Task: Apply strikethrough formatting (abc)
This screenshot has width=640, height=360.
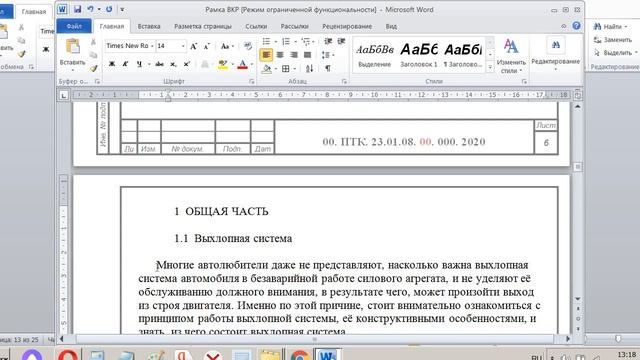Action: (159, 64)
